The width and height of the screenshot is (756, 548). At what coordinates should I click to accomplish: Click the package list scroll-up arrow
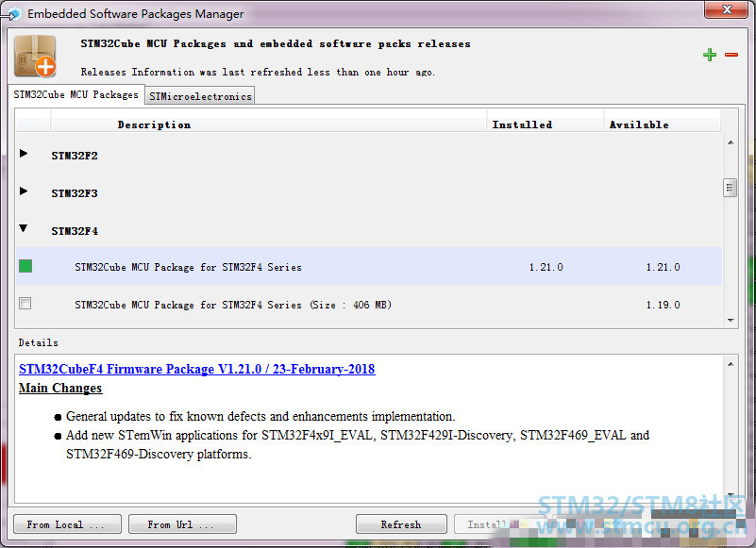731,142
